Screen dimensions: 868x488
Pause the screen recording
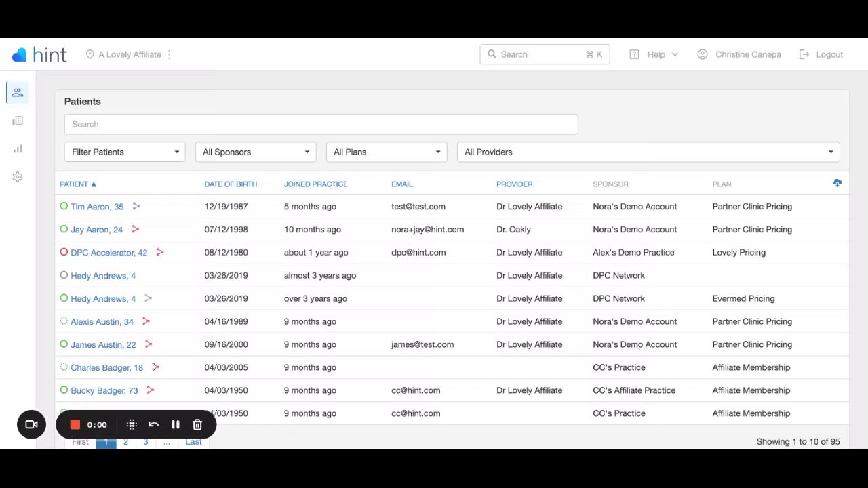pyautogui.click(x=176, y=424)
